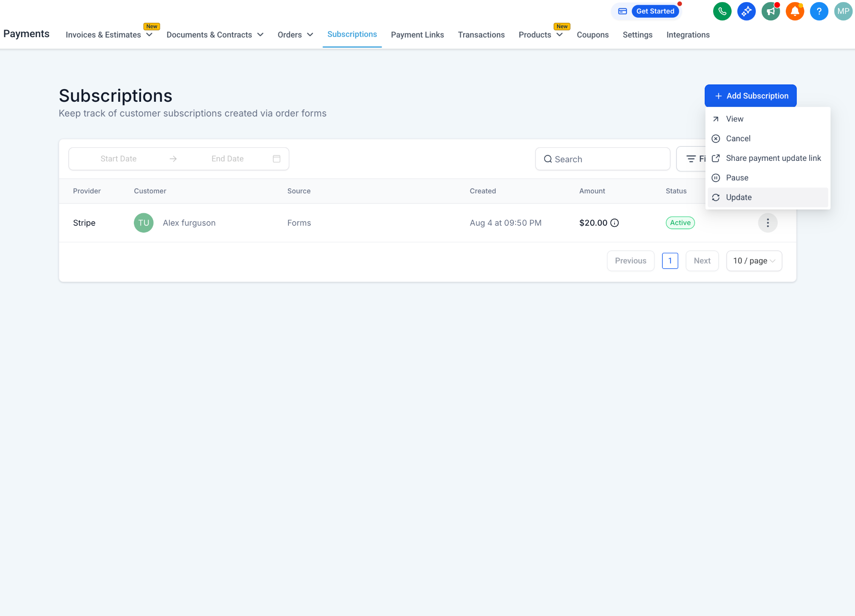
Task: Click the megaphone announcements icon
Action: coord(771,11)
